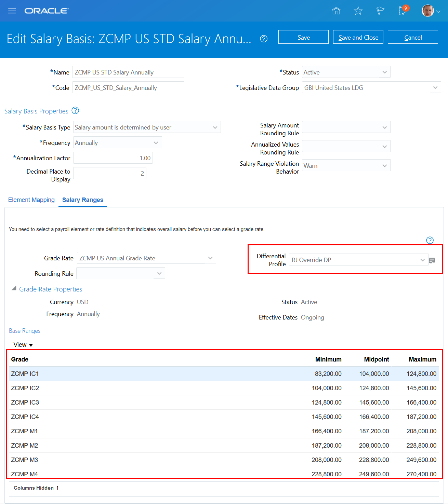Click the Base Ranges heading
448x504 pixels.
coord(25,331)
